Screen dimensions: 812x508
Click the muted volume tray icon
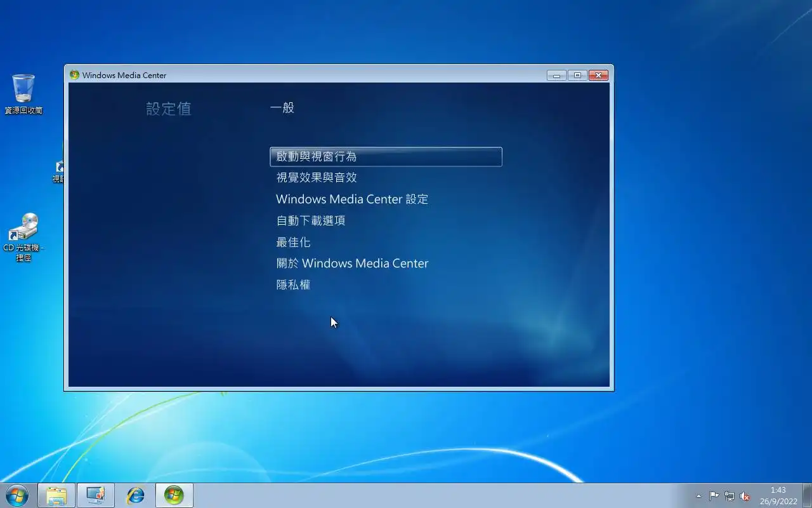pyautogui.click(x=745, y=496)
